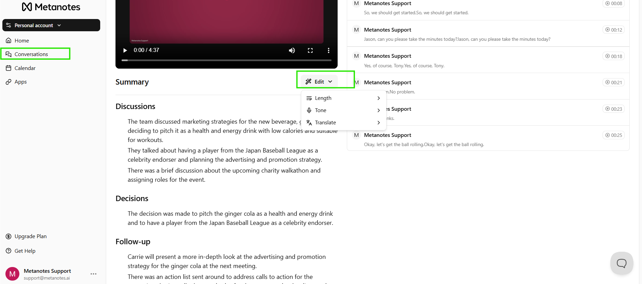Expand the Tone submenu
The image size is (644, 284).
[x=343, y=110]
